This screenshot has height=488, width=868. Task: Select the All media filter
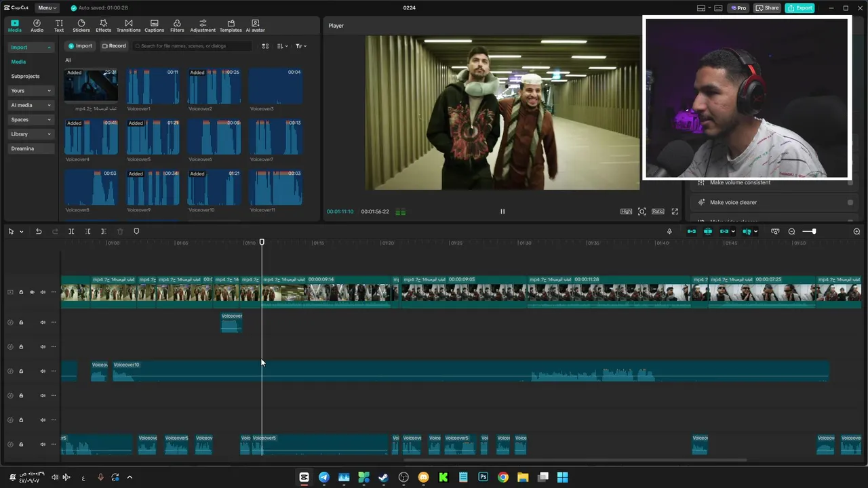(68, 60)
